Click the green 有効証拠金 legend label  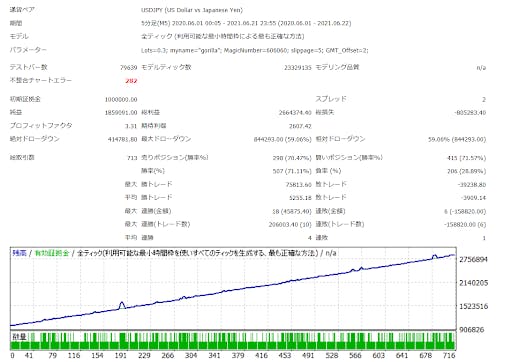tap(52, 253)
